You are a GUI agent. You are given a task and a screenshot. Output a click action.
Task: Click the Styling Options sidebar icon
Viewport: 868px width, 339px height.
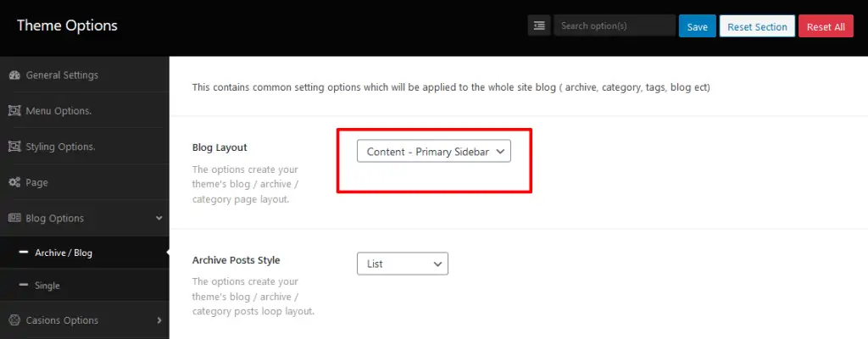tap(14, 147)
